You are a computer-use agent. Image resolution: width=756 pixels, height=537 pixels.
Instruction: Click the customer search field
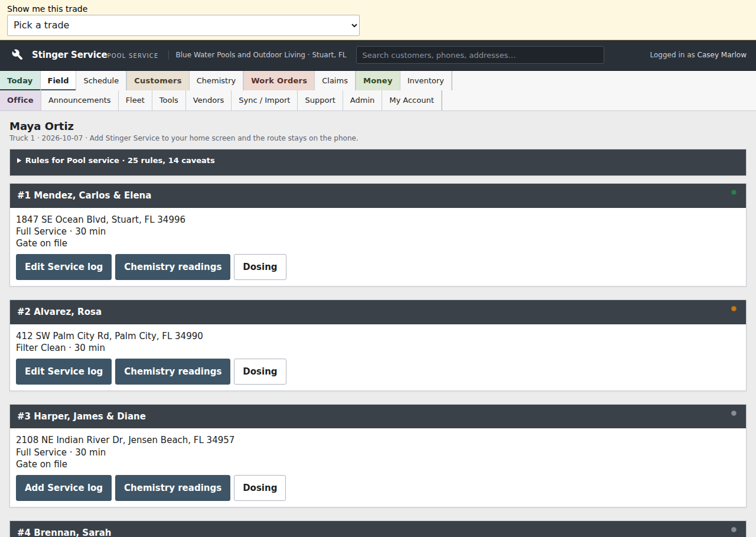[x=480, y=55]
